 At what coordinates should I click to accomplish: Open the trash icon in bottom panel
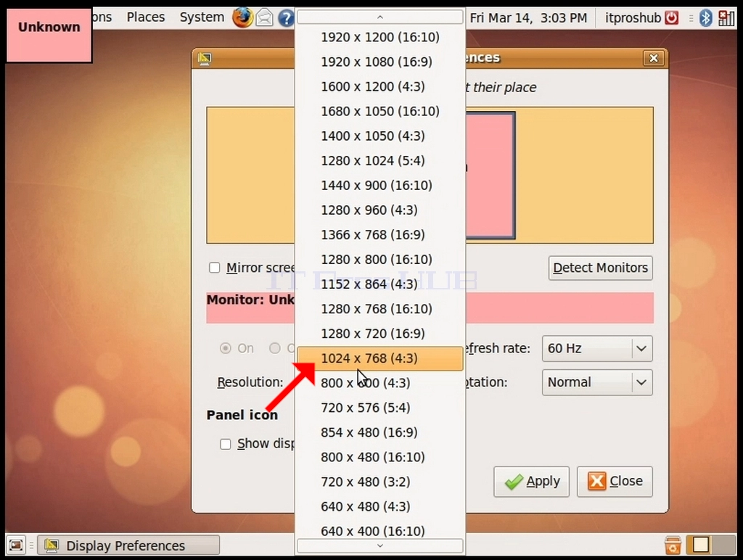tap(673, 545)
